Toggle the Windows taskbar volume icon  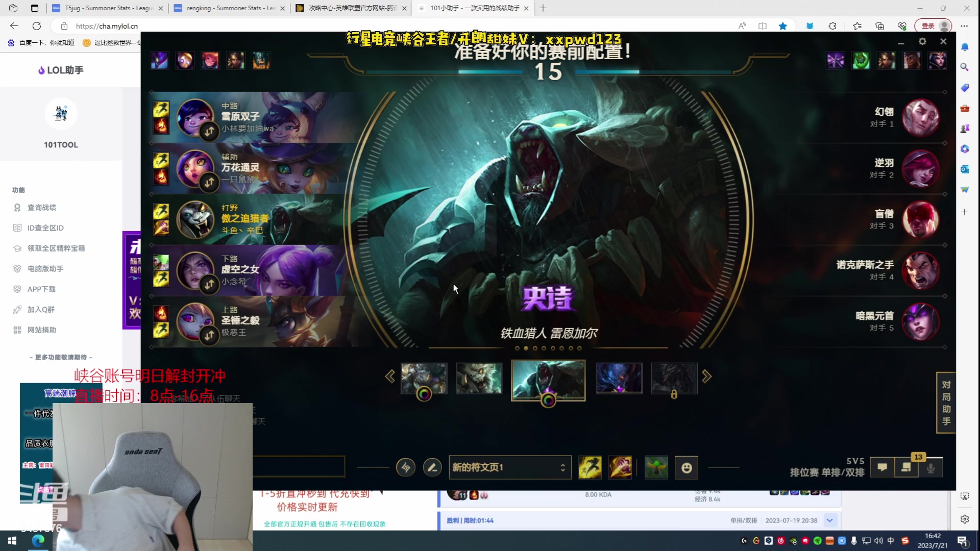(x=878, y=541)
